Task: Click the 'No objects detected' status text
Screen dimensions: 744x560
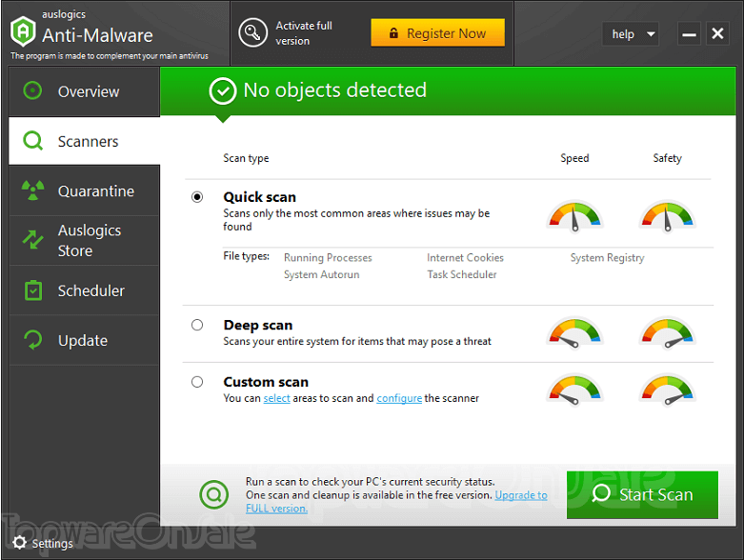Action: click(x=335, y=90)
